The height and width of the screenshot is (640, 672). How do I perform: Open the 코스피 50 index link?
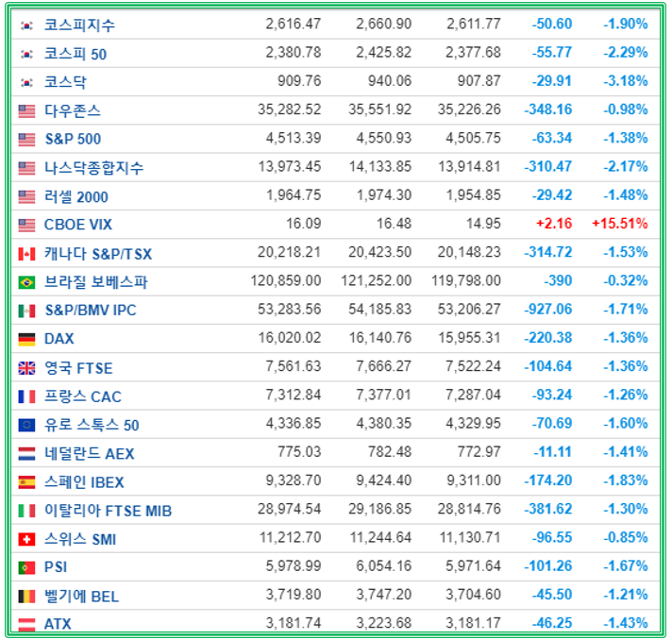click(76, 54)
